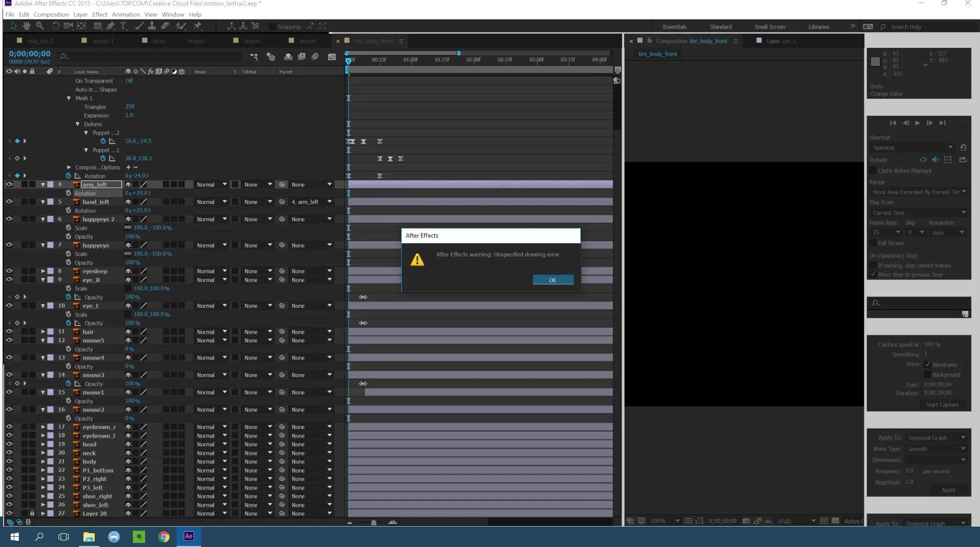Viewport: 980px width, 547px height.
Task: Expand the mouse5 layer properties
Action: point(43,340)
